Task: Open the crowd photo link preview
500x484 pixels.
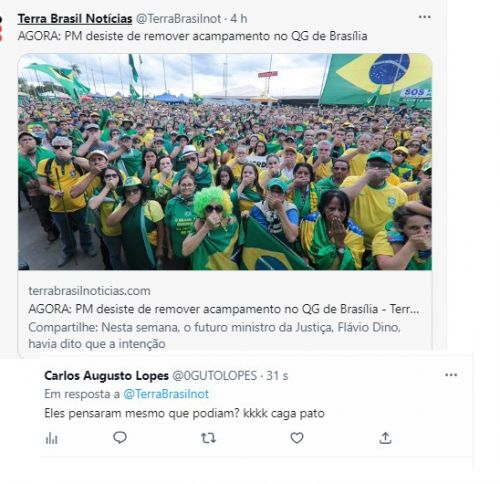Action: 225,162
